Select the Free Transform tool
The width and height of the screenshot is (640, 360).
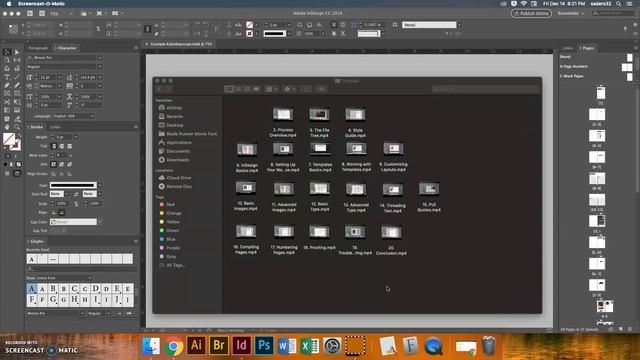coord(17,102)
